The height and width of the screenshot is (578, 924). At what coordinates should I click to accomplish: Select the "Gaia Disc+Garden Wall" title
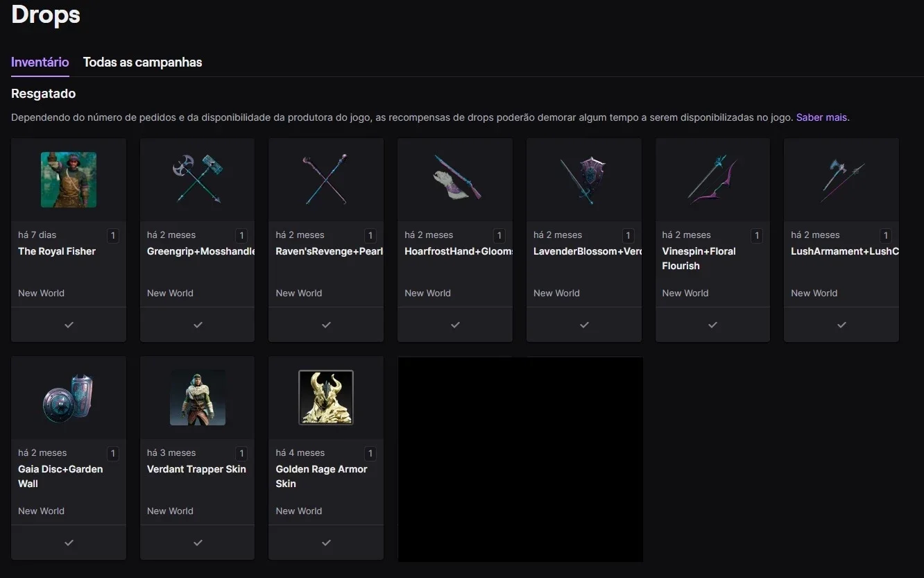click(60, 476)
